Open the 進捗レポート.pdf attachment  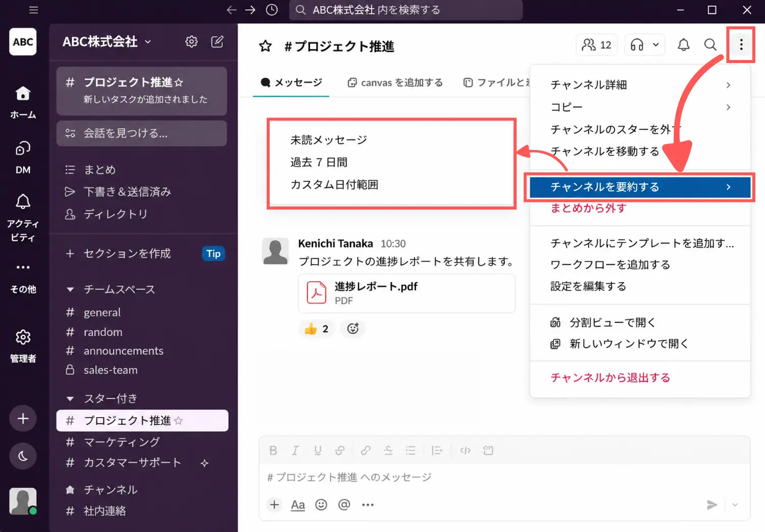click(x=407, y=293)
